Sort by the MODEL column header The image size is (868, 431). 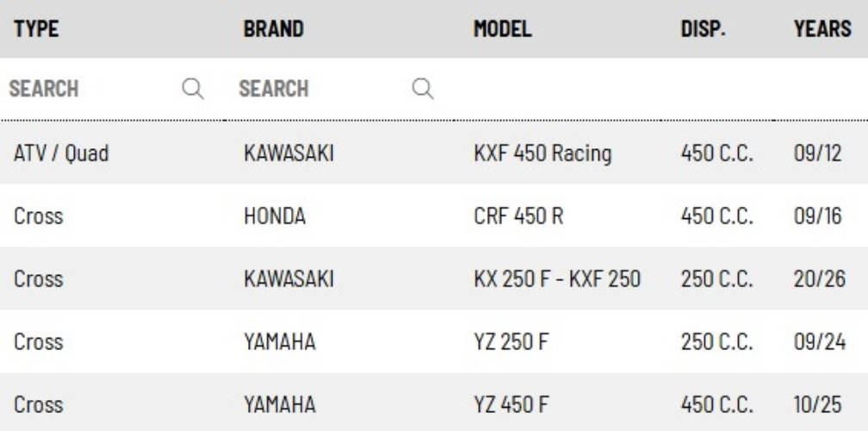pos(503,28)
